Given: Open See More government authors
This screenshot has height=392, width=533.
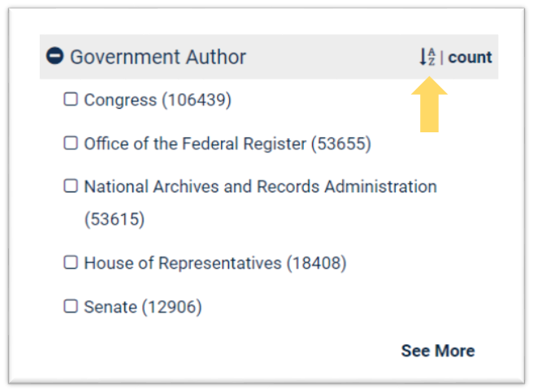Looking at the screenshot, I should click(x=437, y=351).
